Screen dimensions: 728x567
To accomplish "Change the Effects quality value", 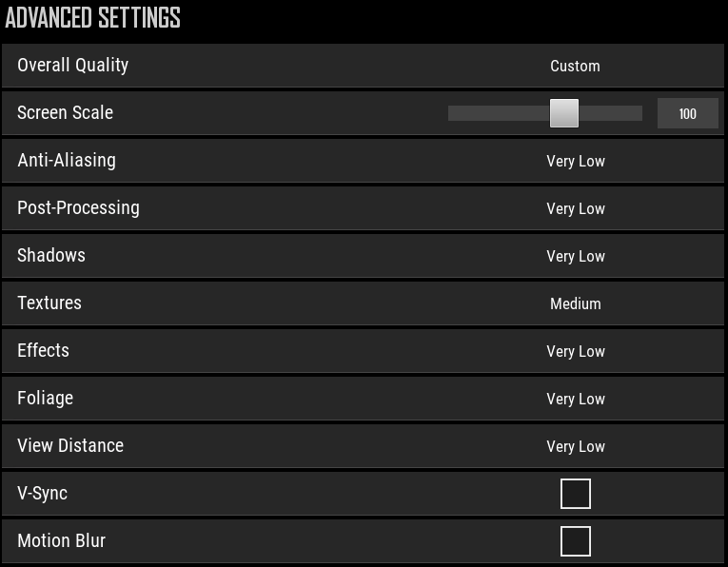I will pos(576,351).
